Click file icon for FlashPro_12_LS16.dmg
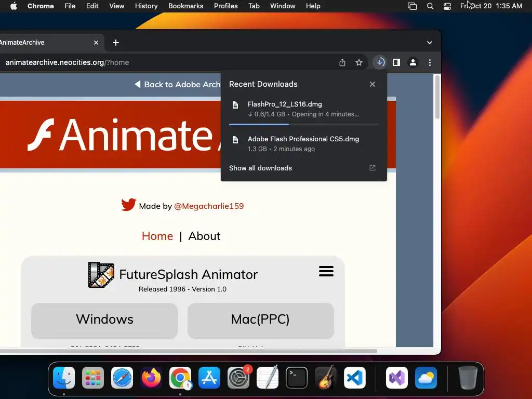 click(235, 105)
